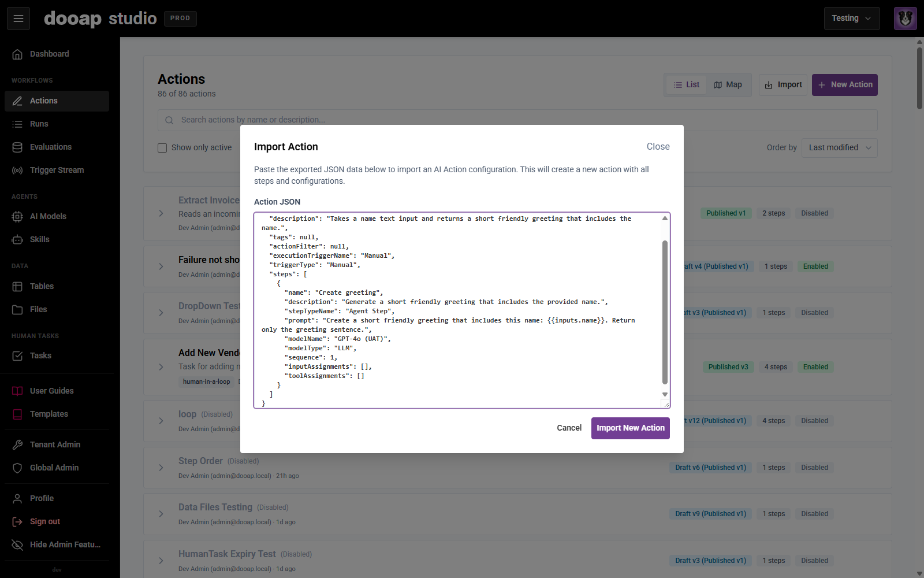Click the Runs list icon

(x=17, y=124)
